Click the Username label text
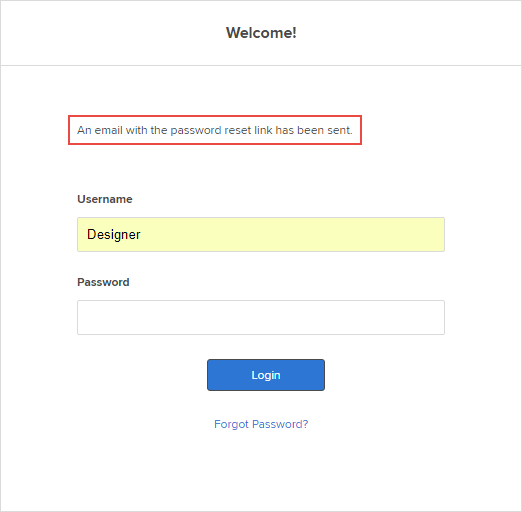 click(105, 199)
